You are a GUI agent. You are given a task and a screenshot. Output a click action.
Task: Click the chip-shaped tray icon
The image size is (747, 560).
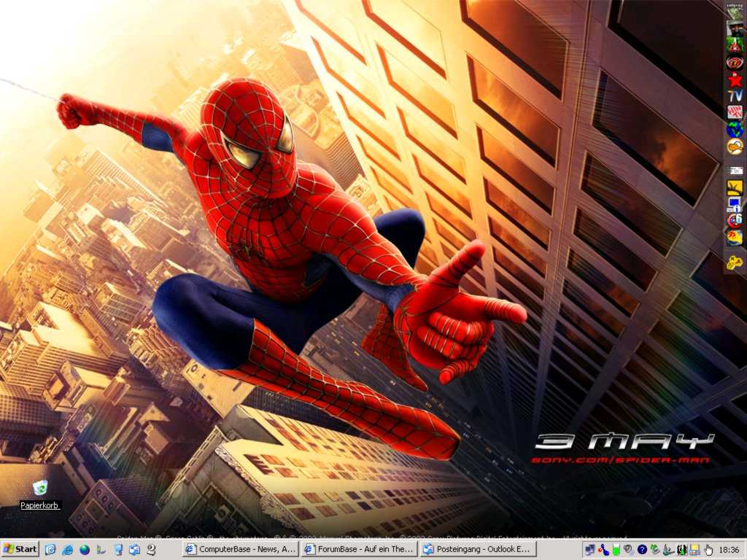(x=682, y=550)
